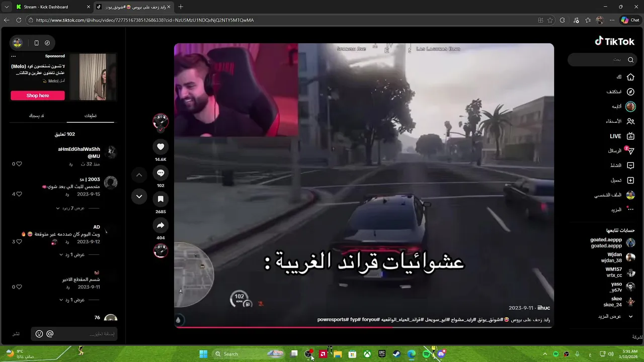
Task: Open Copilot Chat in Edge
Action: (x=630, y=20)
